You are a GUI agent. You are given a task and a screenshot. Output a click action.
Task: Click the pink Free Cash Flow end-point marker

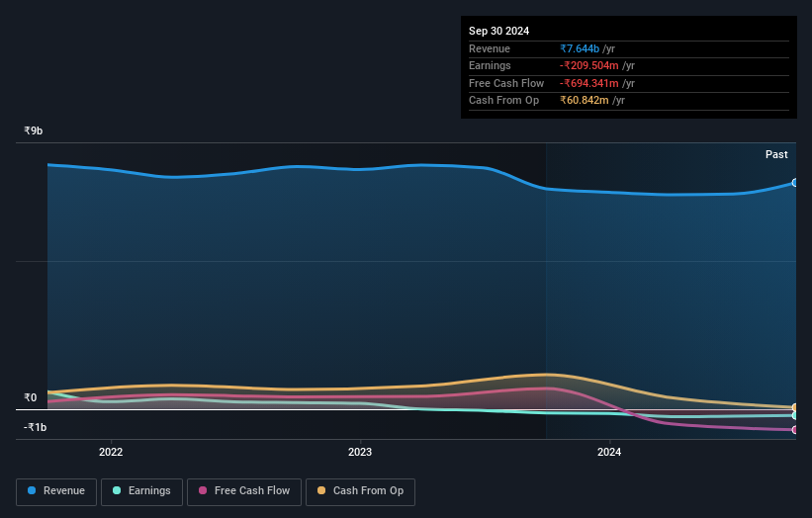coord(795,429)
